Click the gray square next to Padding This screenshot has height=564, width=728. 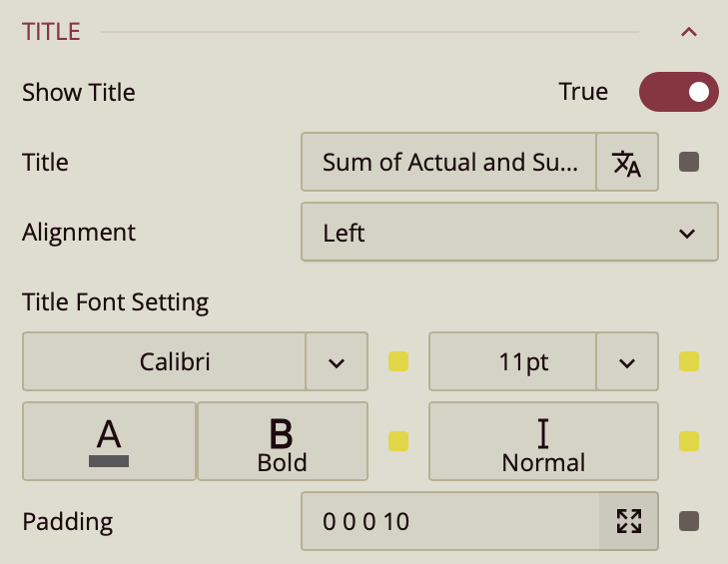(x=688, y=521)
